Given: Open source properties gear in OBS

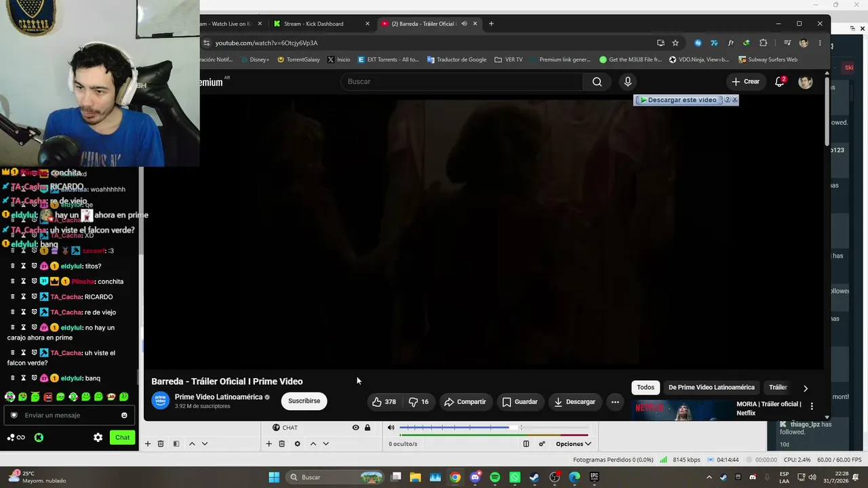Looking at the screenshot, I should [297, 444].
